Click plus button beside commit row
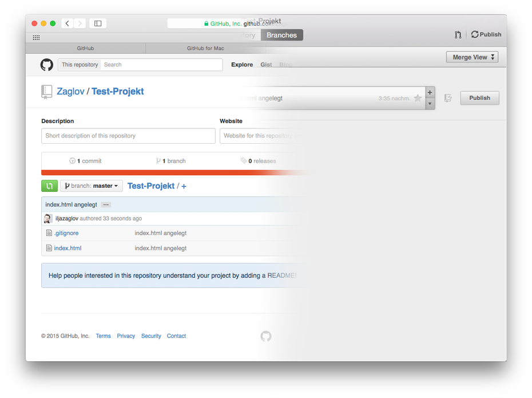The width and height of the screenshot is (532, 398). [430, 92]
